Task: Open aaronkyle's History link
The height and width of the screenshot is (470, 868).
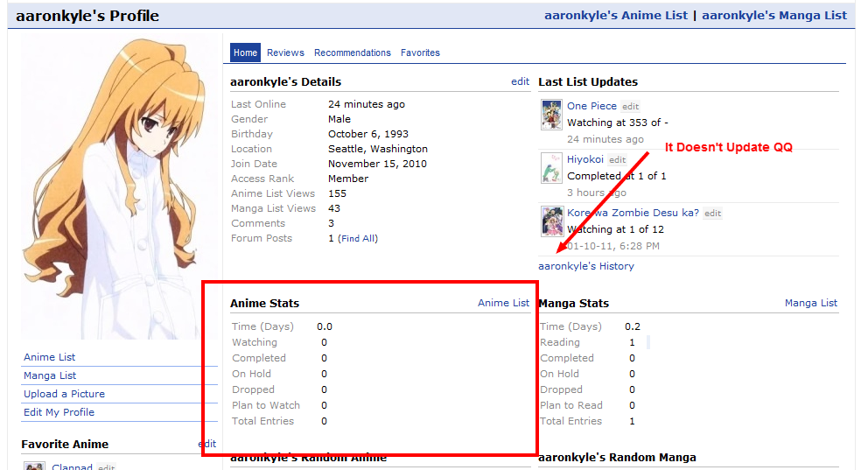Action: point(586,266)
